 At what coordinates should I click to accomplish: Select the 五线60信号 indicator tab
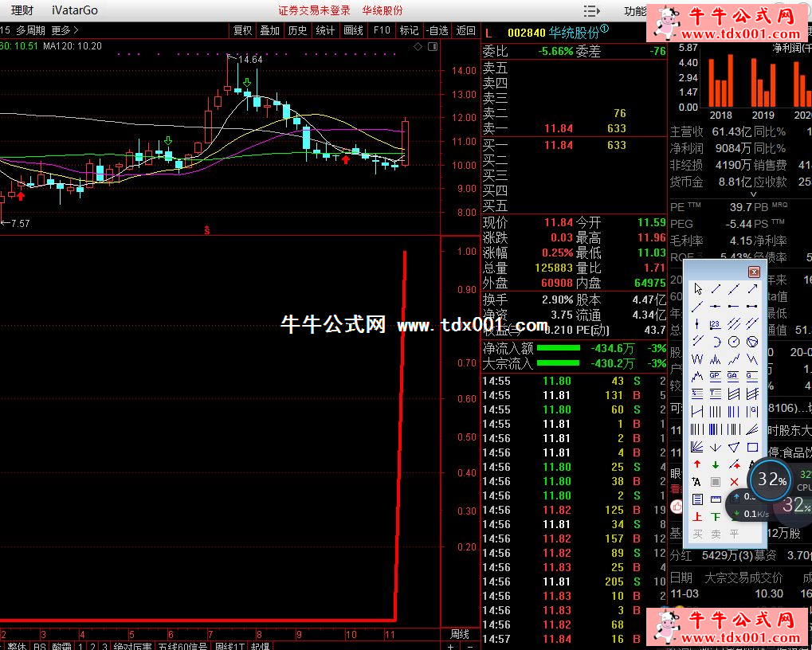(x=182, y=646)
